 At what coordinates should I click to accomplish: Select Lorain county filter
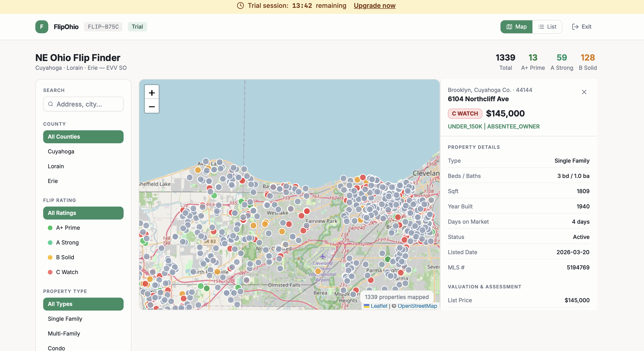click(x=56, y=166)
